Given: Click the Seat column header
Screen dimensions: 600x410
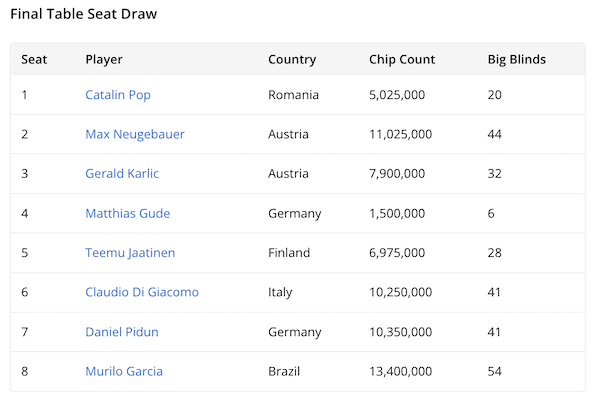Looking at the screenshot, I should (x=34, y=59).
